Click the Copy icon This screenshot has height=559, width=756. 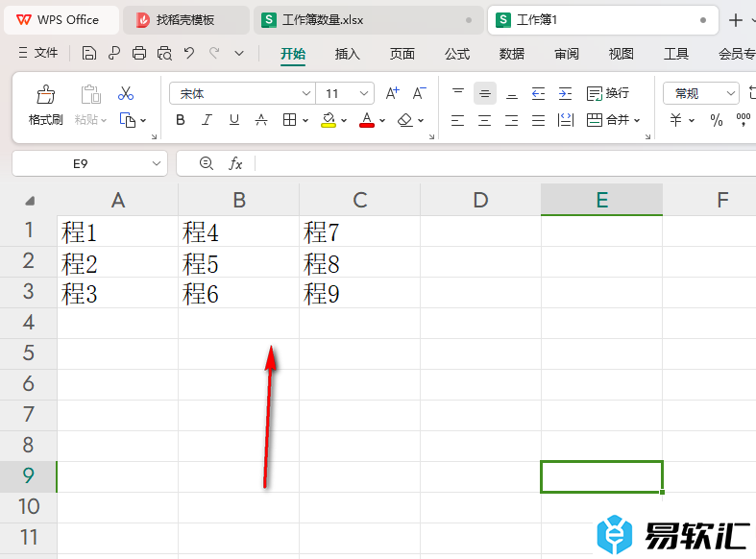coord(128,120)
